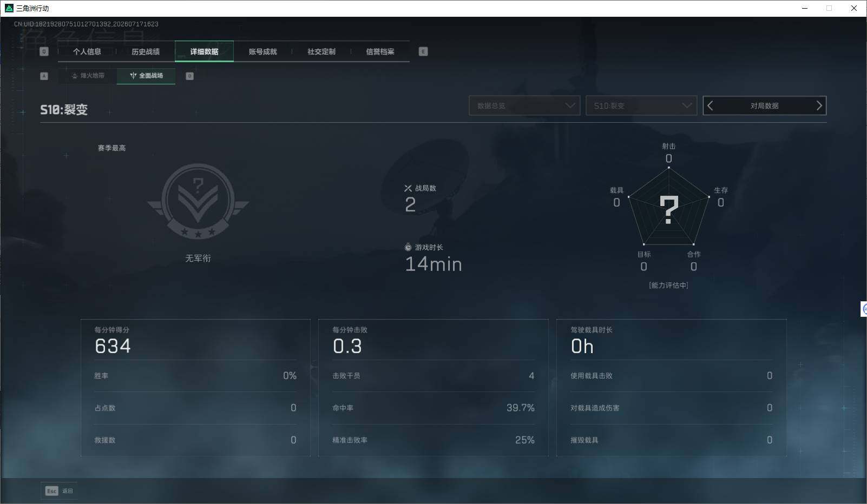
Task: Click the crossed swords match count icon
Action: click(408, 188)
